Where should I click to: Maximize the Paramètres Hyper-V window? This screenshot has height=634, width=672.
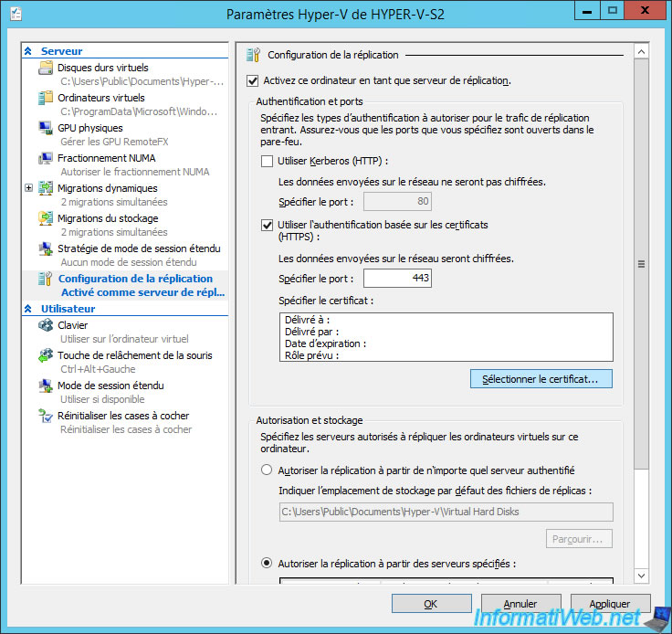(612, 10)
